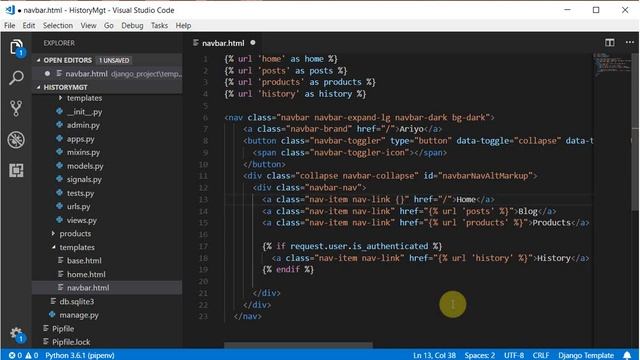Viewport: 640px width, 360px height.
Task: Click Ln 13, Col 38 indicator
Action: [x=434, y=356]
